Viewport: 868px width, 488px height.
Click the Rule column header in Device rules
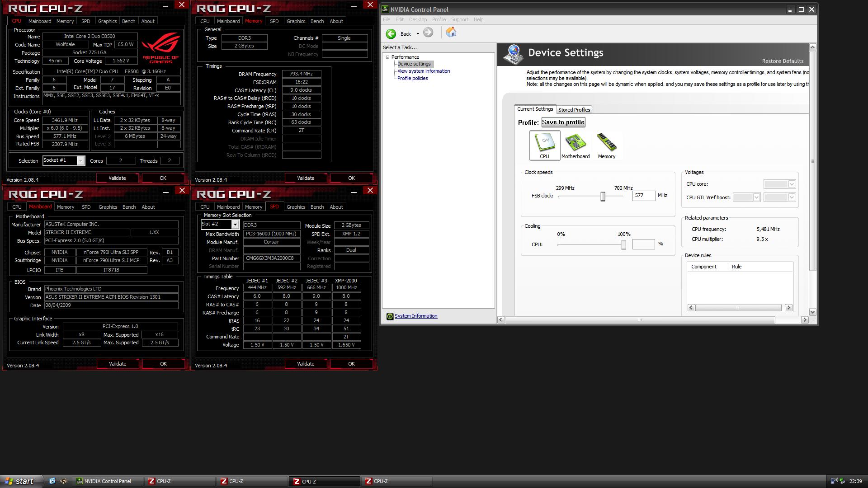tap(760, 267)
